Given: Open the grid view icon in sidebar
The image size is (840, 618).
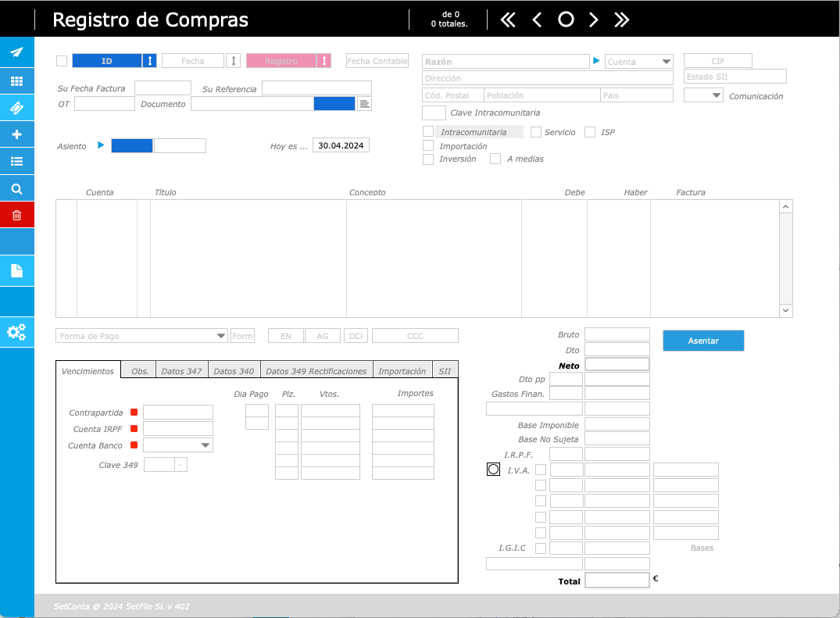Looking at the screenshot, I should click(x=16, y=80).
